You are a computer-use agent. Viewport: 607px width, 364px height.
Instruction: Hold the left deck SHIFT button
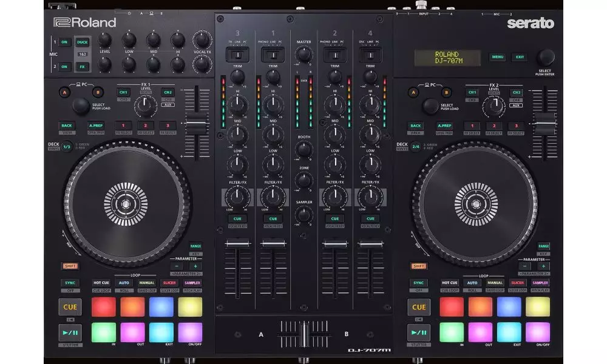click(70, 266)
